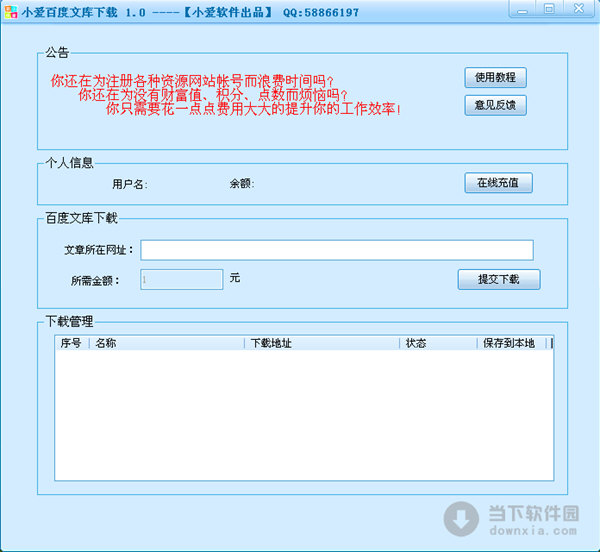Sort by 名称 column header

[166, 343]
